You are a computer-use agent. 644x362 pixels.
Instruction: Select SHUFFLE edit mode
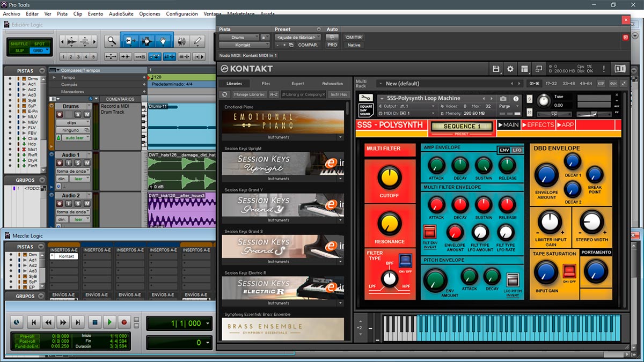[x=19, y=44]
